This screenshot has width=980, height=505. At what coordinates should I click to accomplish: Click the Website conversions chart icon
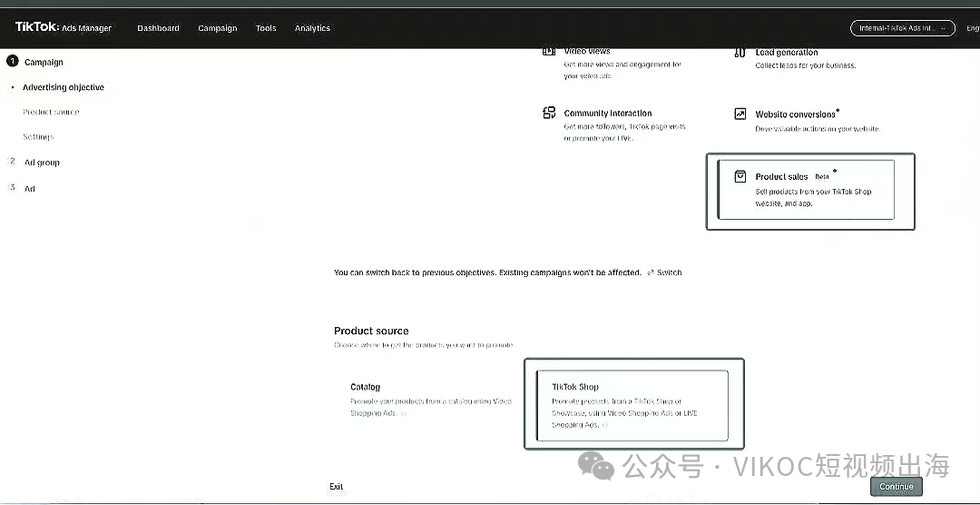pos(740,114)
